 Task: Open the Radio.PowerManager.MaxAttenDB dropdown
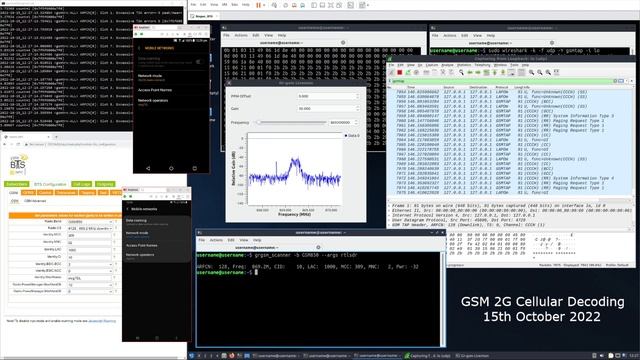point(90,285)
